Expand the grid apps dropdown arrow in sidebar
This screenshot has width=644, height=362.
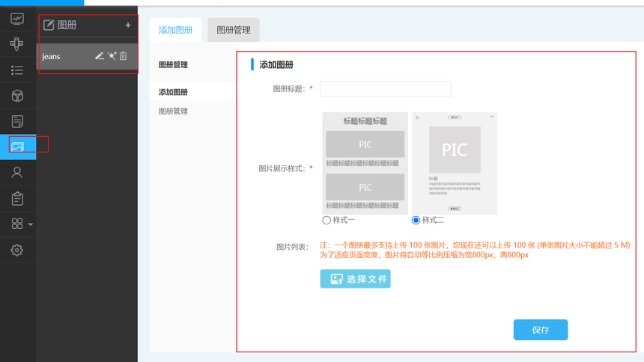(x=31, y=224)
